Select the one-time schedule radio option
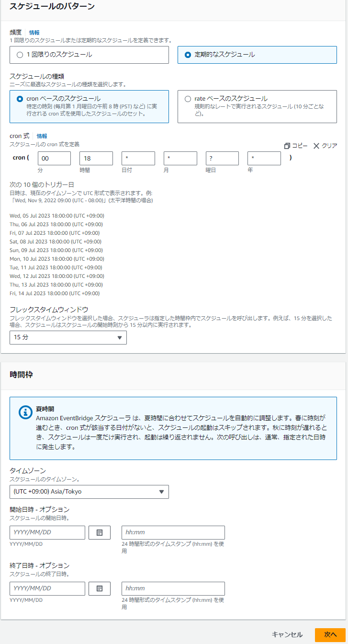The height and width of the screenshot is (644, 348). (20, 55)
